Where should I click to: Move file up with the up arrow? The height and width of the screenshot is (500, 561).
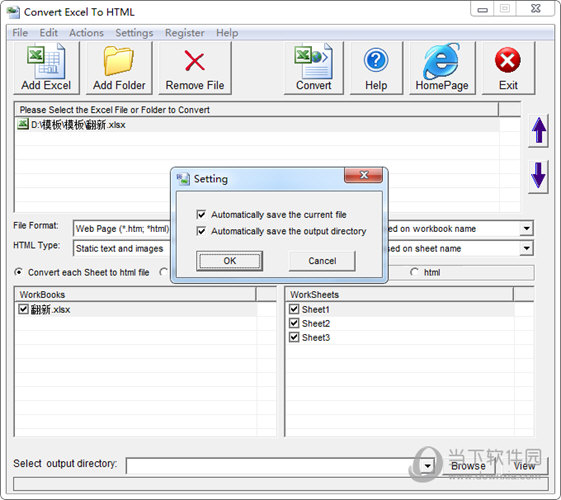click(538, 131)
